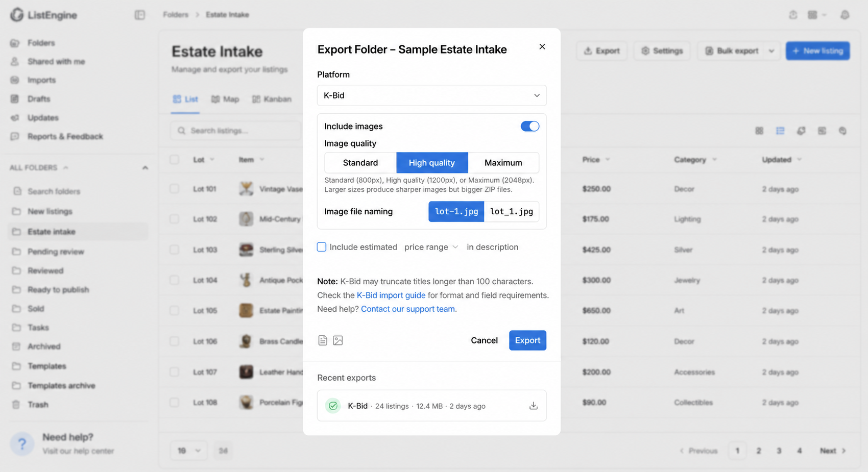Viewport: 868px width, 472px height.
Task: Open the Trash folder
Action: (x=38, y=405)
